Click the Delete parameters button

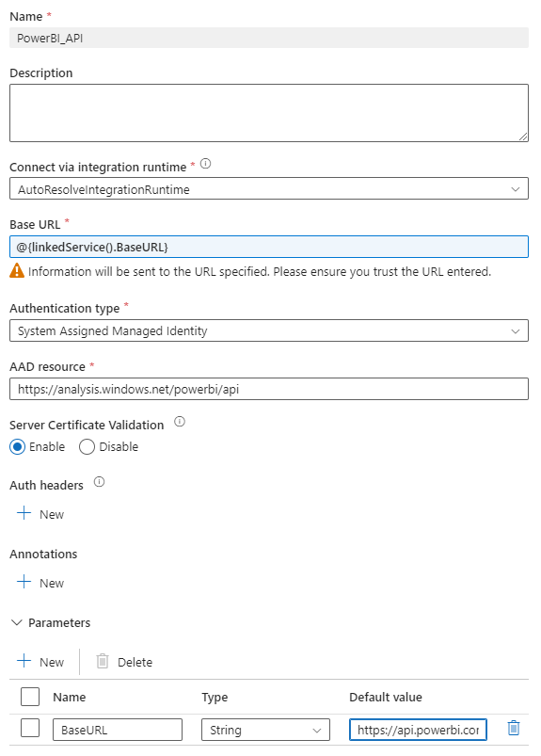click(124, 662)
